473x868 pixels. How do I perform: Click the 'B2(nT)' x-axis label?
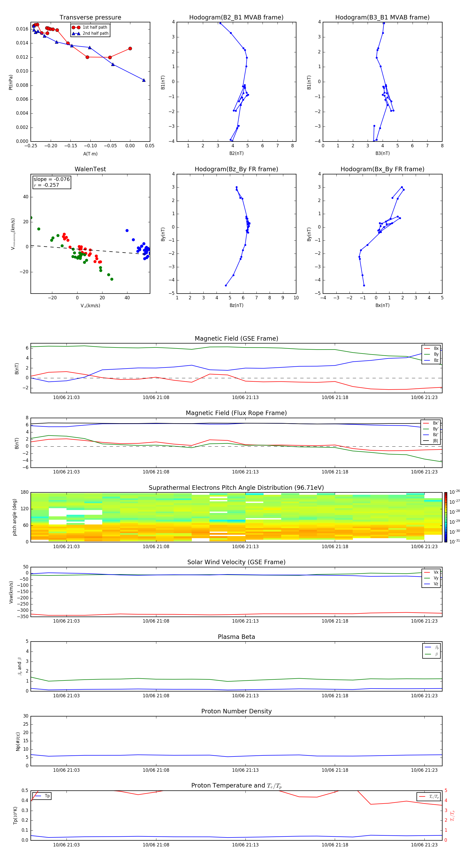pos(236,153)
